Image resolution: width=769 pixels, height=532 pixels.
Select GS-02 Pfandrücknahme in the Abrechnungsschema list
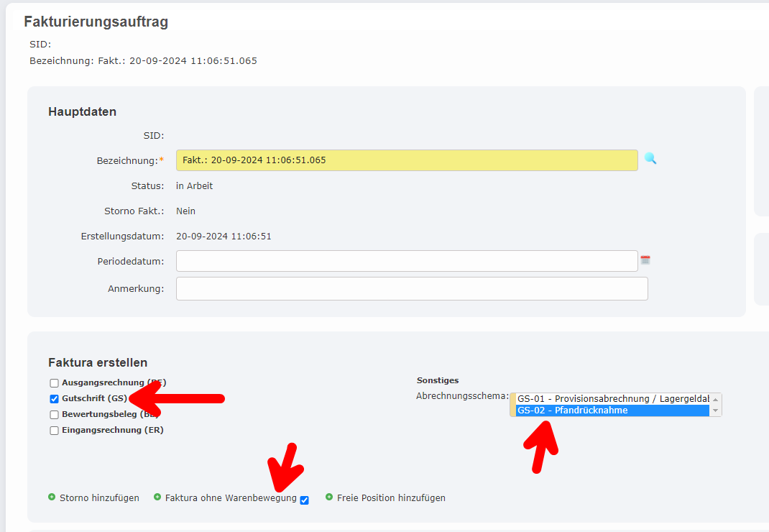[x=611, y=410]
